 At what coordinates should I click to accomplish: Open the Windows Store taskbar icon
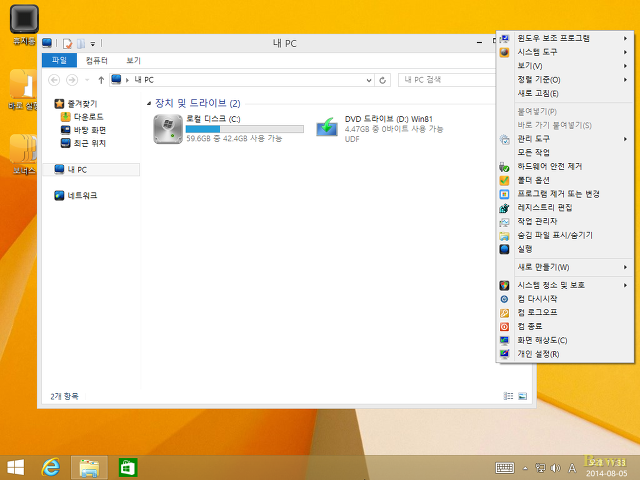coord(128,468)
